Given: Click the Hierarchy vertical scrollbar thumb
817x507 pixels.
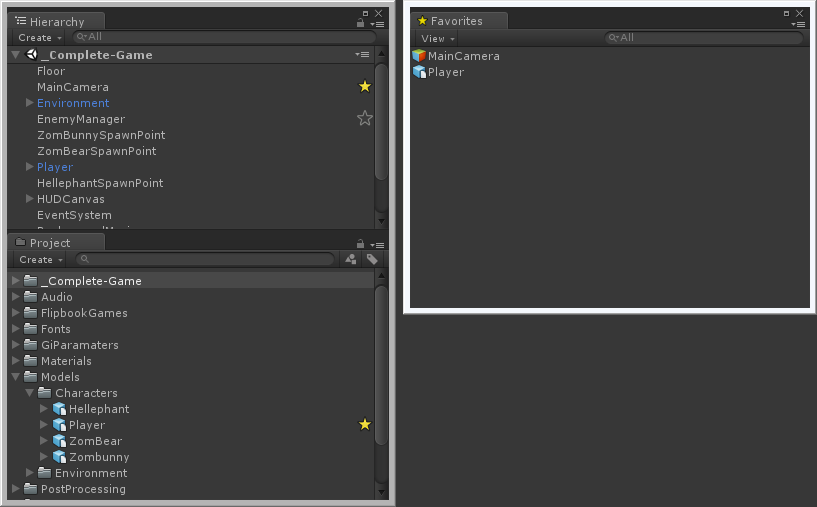Looking at the screenshot, I should 381,122.
